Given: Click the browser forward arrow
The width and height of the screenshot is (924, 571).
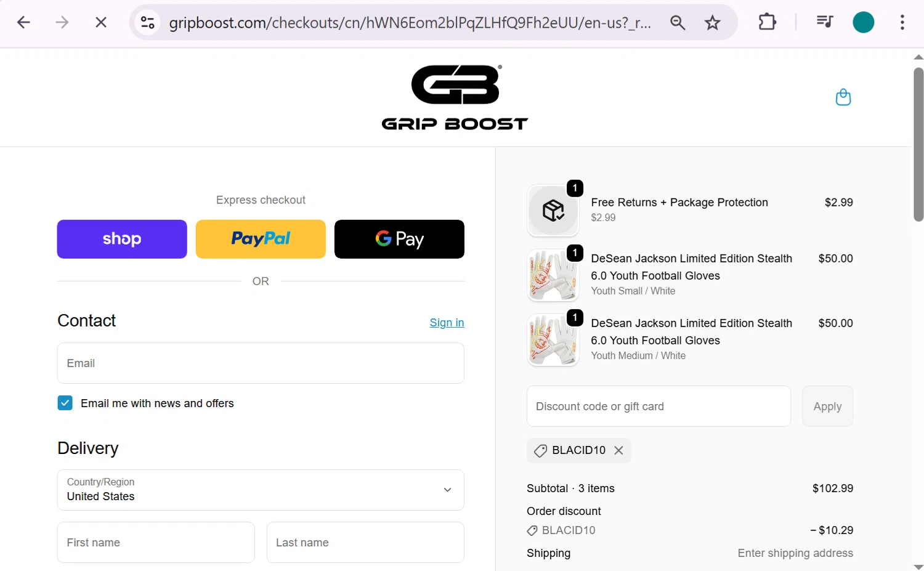Looking at the screenshot, I should (62, 23).
